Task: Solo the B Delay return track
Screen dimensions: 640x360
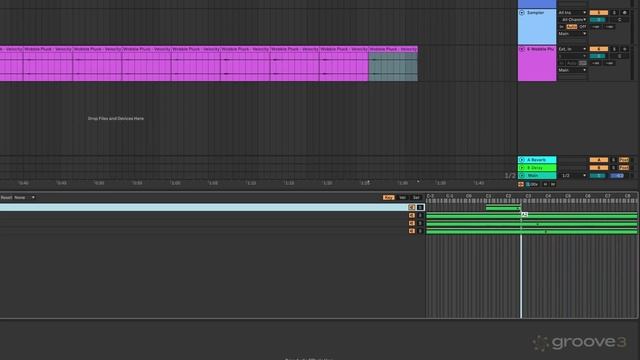Action: pos(613,168)
